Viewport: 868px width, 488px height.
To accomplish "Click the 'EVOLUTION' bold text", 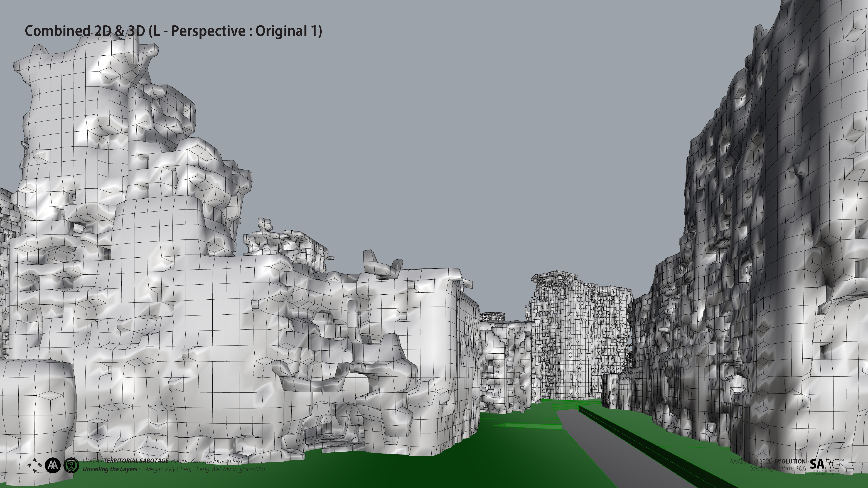I will coord(790,461).
